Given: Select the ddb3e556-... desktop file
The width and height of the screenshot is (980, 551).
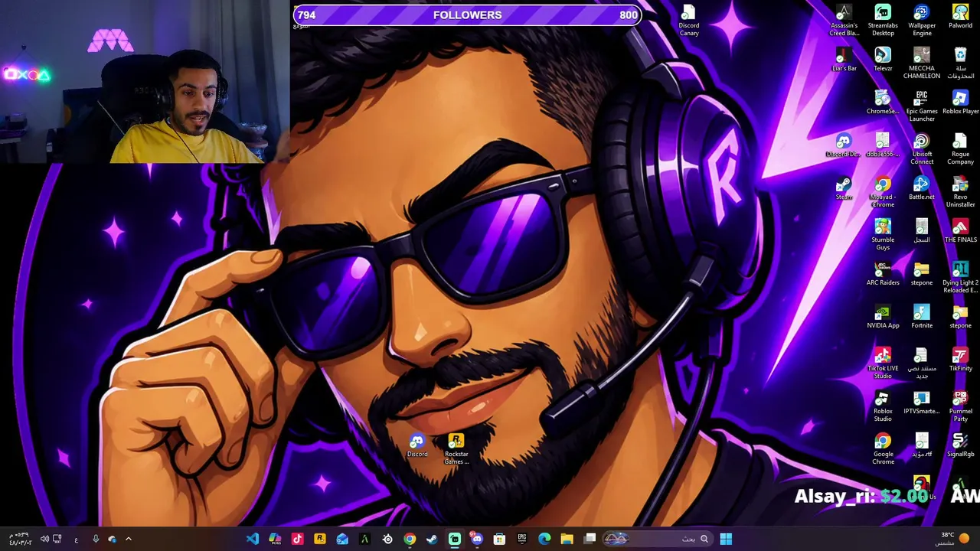Looking at the screenshot, I should (x=883, y=145).
